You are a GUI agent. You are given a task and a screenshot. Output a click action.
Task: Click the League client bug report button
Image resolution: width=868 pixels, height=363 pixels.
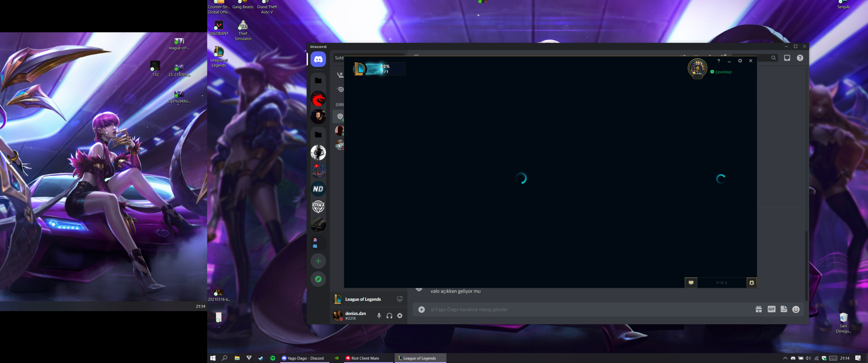751,283
